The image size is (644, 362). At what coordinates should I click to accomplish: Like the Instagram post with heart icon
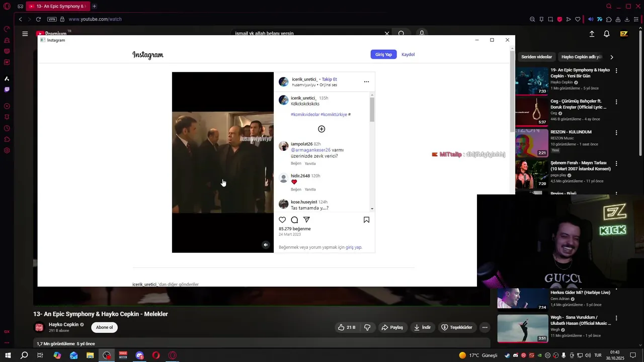pyautogui.click(x=282, y=220)
